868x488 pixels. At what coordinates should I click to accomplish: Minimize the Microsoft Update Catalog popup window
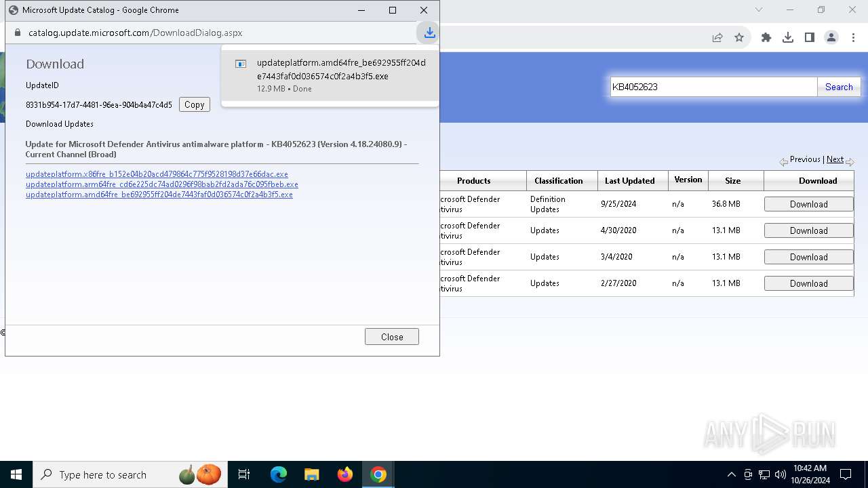pyautogui.click(x=361, y=10)
